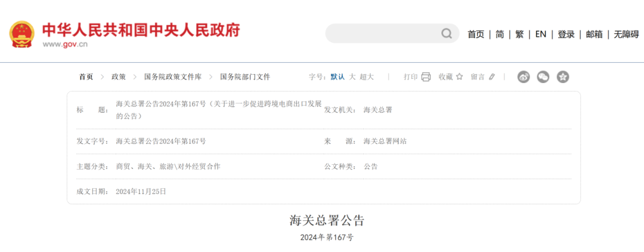Screen dimensions: 644x252
Task: Click the 商贸、海关、旅游\对外经贸合作 category text
Action: coord(168,167)
